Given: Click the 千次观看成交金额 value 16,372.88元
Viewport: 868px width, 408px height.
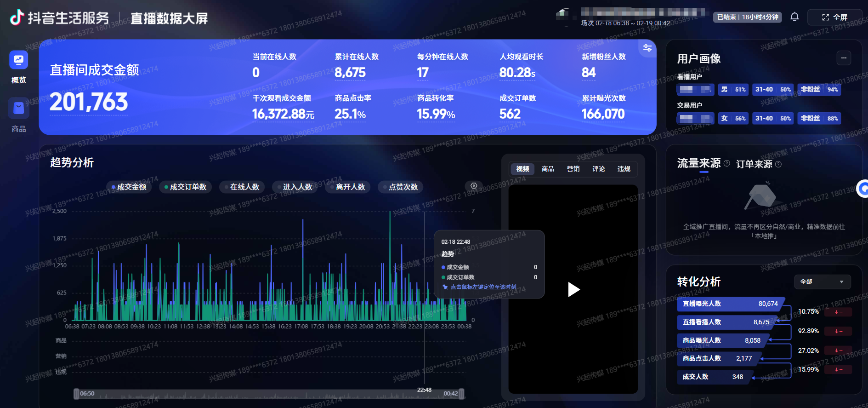Looking at the screenshot, I should pos(284,114).
